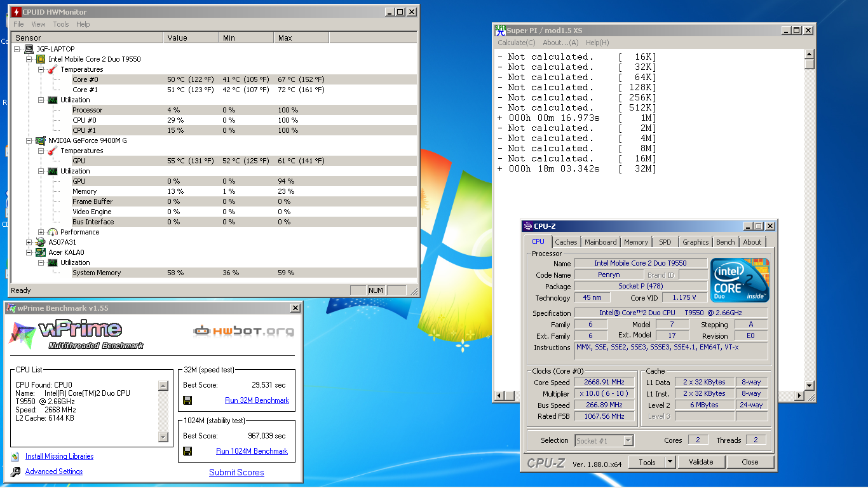Run the 1024M Benchmark in wPrime
868x488 pixels.
coord(252,451)
